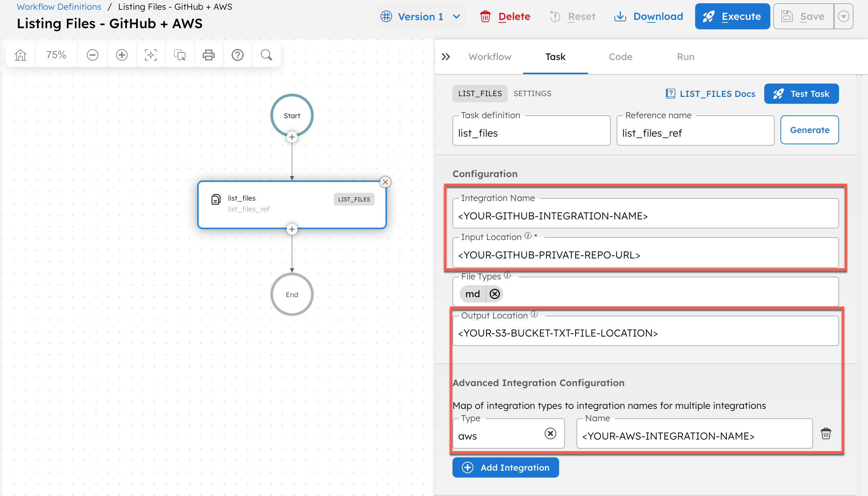Clear the aws type field
The width and height of the screenshot is (868, 496).
(551, 433)
